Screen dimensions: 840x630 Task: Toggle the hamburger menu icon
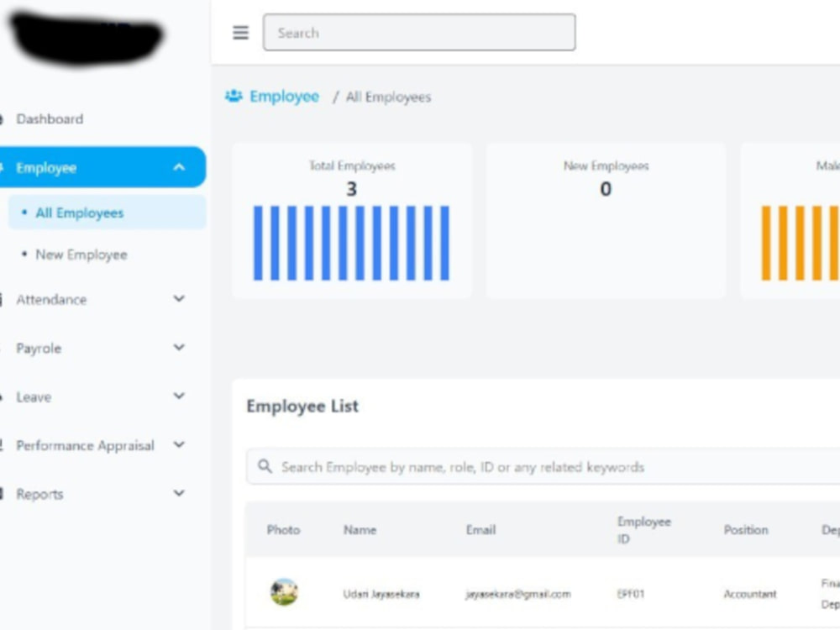[240, 33]
